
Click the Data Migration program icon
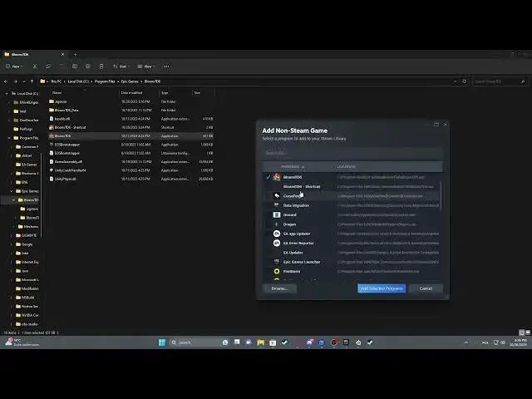point(275,205)
